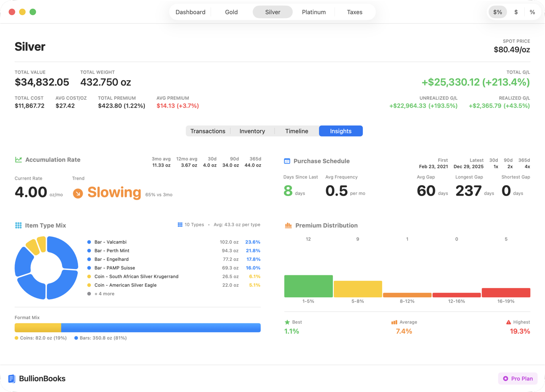Image resolution: width=545 pixels, height=392 pixels.
Task: Click the Accumulation Rate chart icon
Action: click(18, 160)
